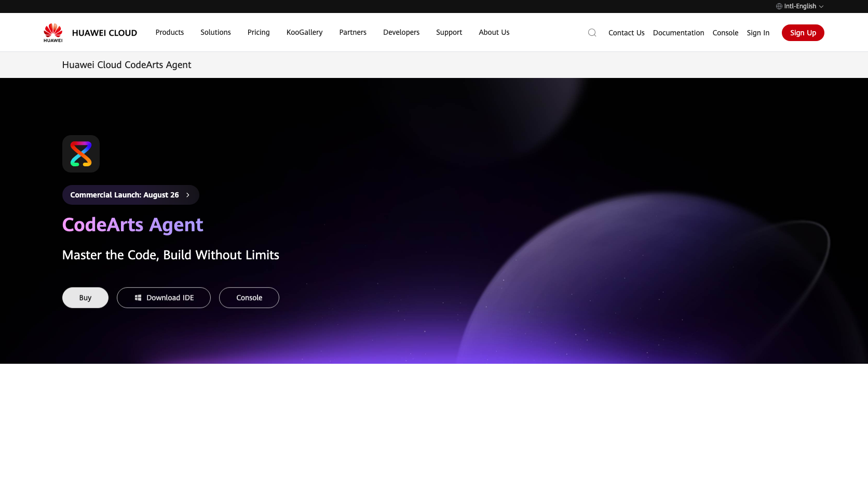Click the Console button in hero banner
The width and height of the screenshot is (868, 489).
(x=249, y=298)
